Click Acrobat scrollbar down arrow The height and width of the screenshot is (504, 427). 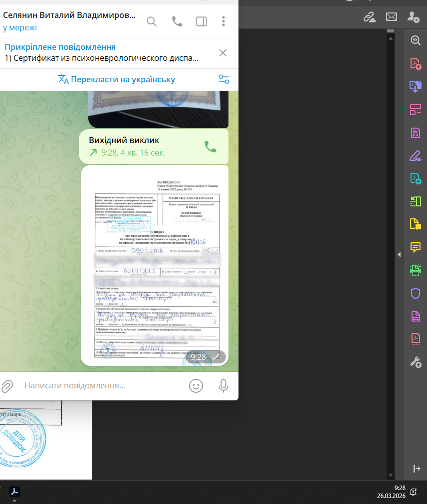click(391, 475)
